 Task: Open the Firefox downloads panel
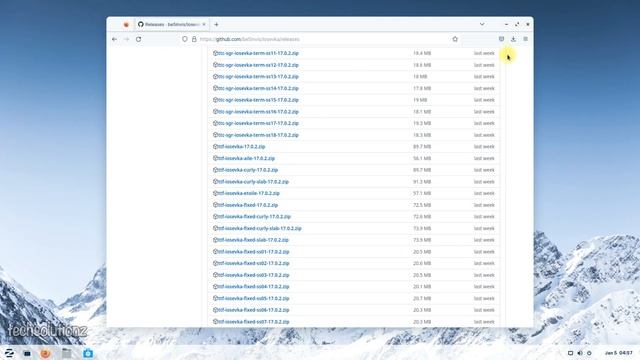513,39
